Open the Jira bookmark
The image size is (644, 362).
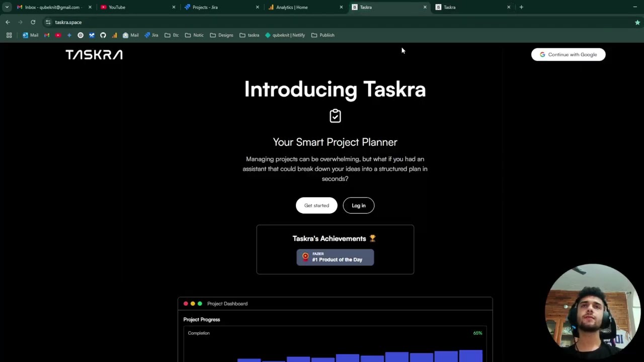[x=151, y=35]
